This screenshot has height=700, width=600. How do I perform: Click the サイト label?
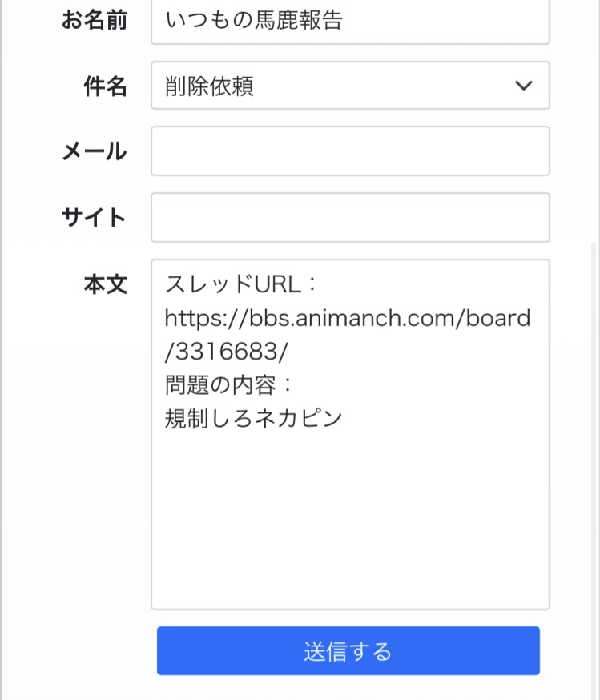coord(95,217)
